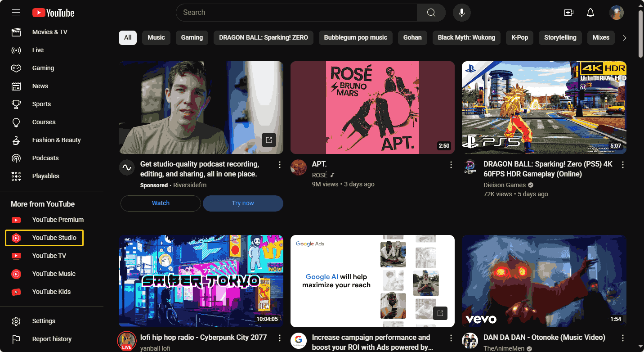The height and width of the screenshot is (352, 644).
Task: Open the Dieison Games channel name
Action: (x=505, y=185)
